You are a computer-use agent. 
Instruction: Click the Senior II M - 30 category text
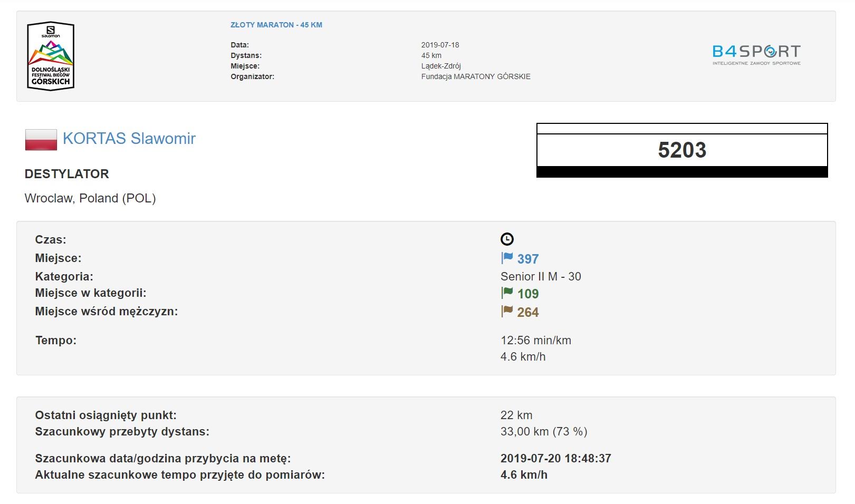[x=541, y=276]
